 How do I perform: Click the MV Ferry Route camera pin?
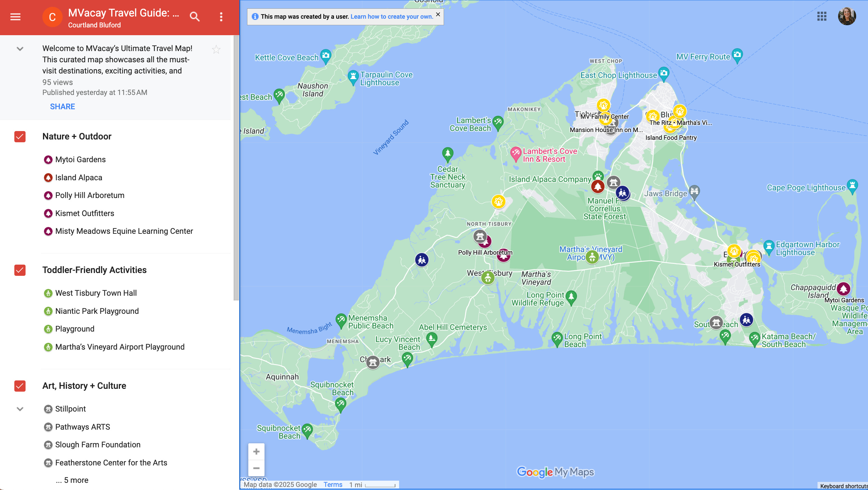coord(737,55)
